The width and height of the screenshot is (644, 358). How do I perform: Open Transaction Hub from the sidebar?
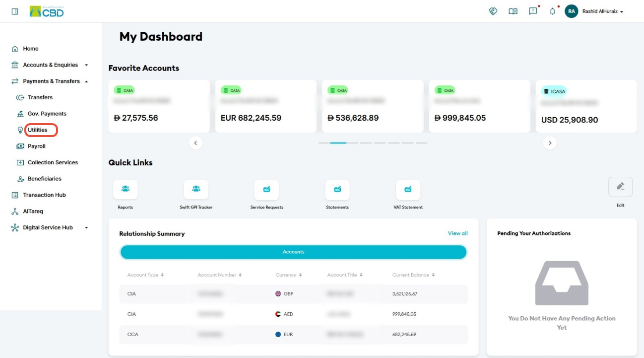pos(44,195)
